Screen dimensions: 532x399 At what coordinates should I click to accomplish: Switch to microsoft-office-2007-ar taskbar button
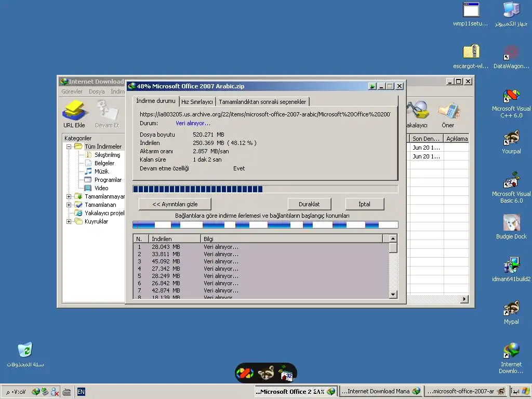coord(466,392)
